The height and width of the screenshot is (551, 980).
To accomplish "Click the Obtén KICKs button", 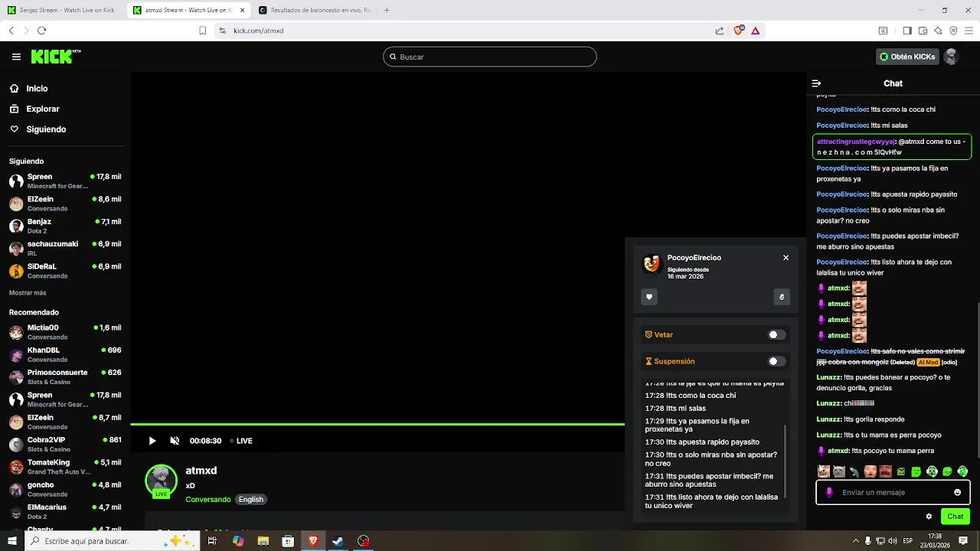I will (x=907, y=57).
